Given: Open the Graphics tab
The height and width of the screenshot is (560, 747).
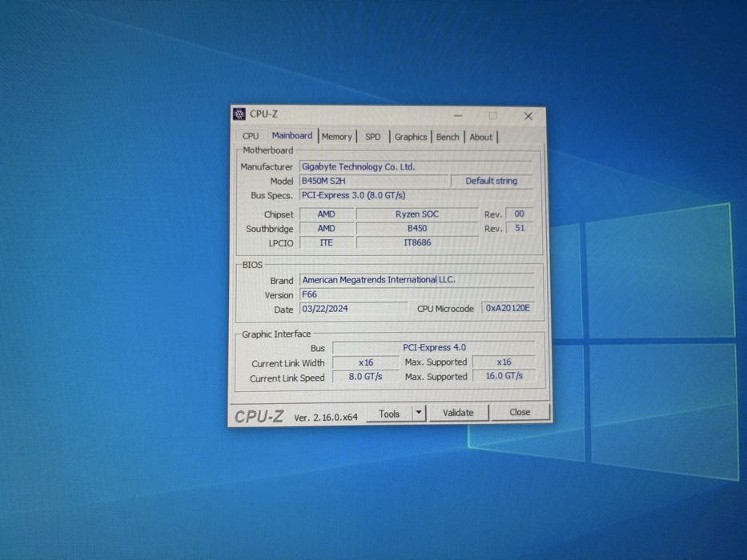Looking at the screenshot, I should pyautogui.click(x=411, y=137).
